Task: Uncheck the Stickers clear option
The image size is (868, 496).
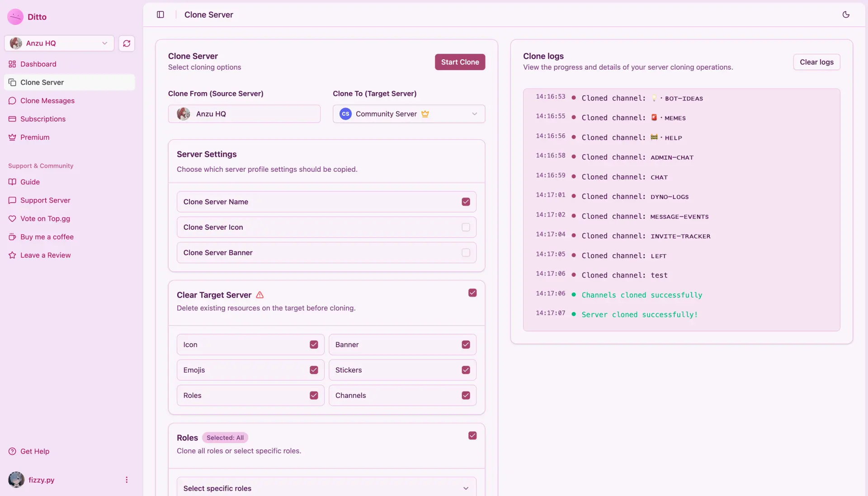Action: [x=466, y=370]
